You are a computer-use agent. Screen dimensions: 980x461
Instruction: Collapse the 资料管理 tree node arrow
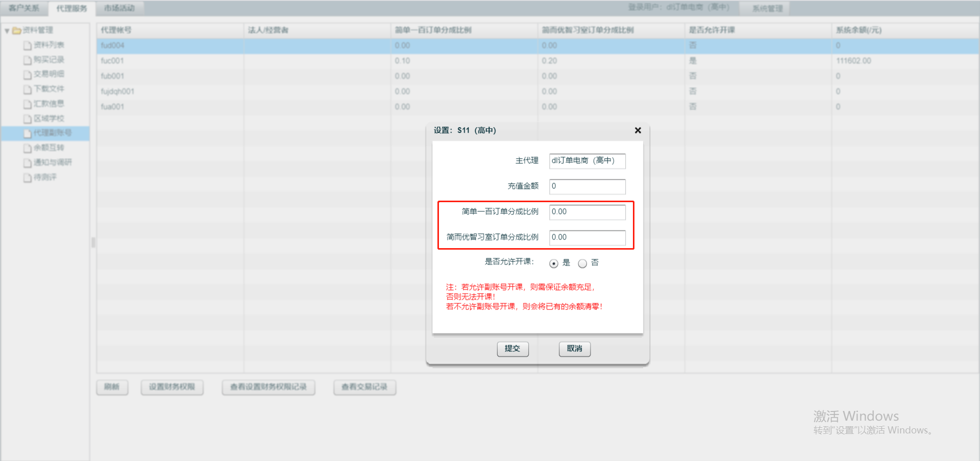7,31
